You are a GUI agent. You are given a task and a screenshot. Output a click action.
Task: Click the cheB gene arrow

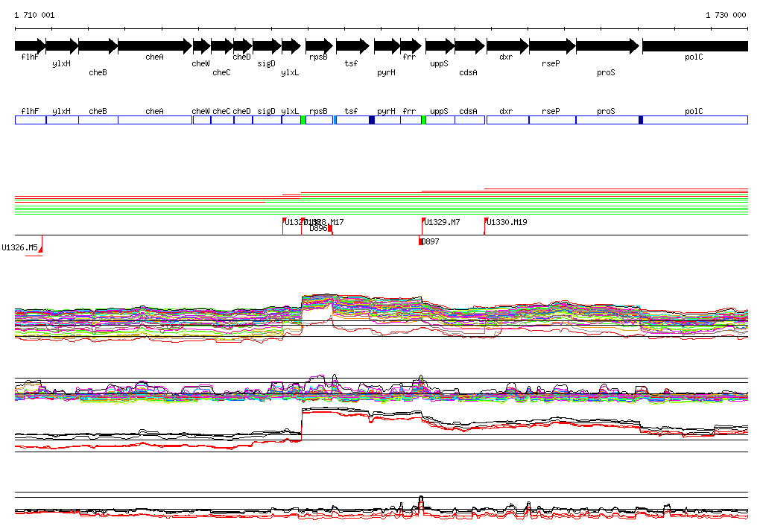[x=98, y=46]
